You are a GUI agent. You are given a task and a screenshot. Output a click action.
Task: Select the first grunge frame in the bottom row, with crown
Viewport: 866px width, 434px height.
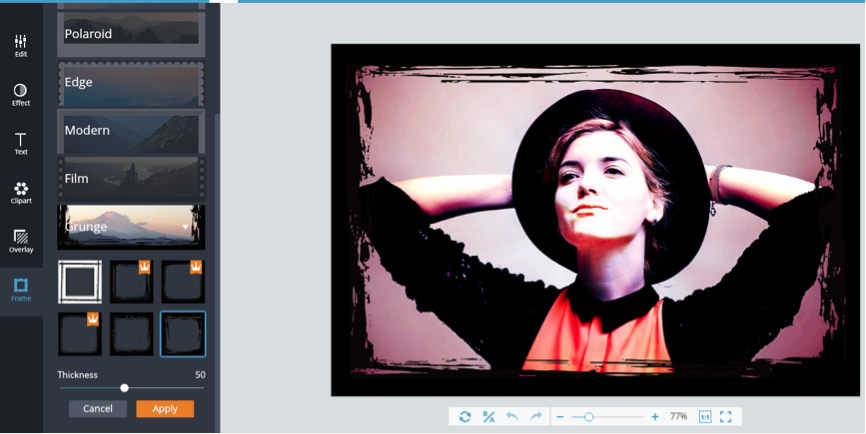(80, 334)
